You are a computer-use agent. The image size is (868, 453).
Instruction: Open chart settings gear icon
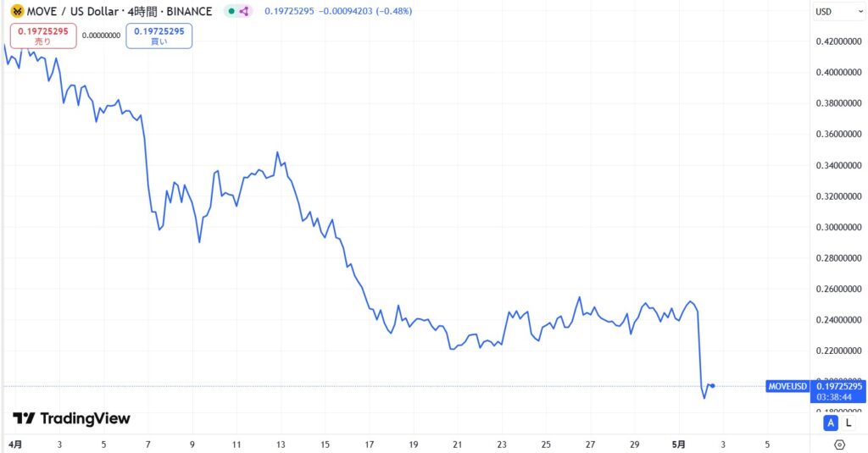[x=839, y=445]
